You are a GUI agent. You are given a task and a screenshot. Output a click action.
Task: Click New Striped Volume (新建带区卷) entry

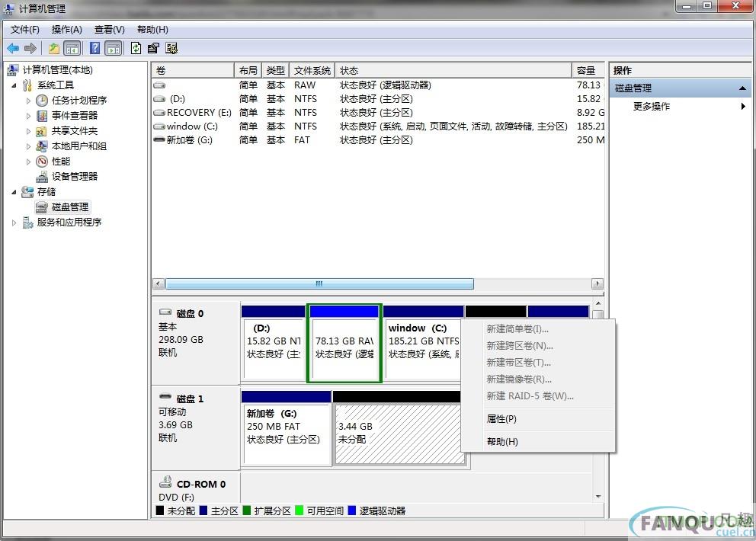(x=538, y=363)
